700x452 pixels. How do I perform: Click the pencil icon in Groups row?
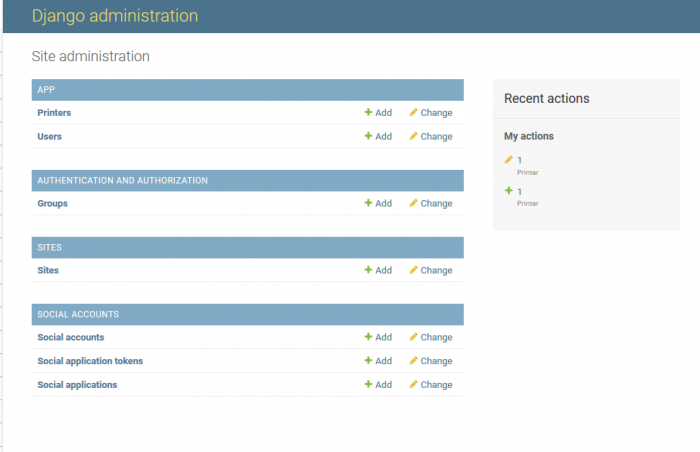point(413,203)
